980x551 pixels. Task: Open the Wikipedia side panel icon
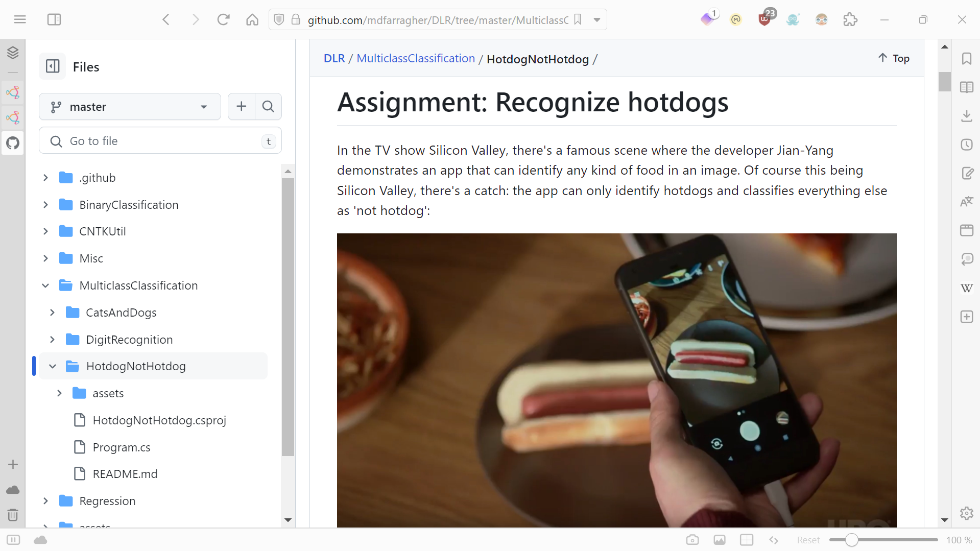click(x=966, y=288)
